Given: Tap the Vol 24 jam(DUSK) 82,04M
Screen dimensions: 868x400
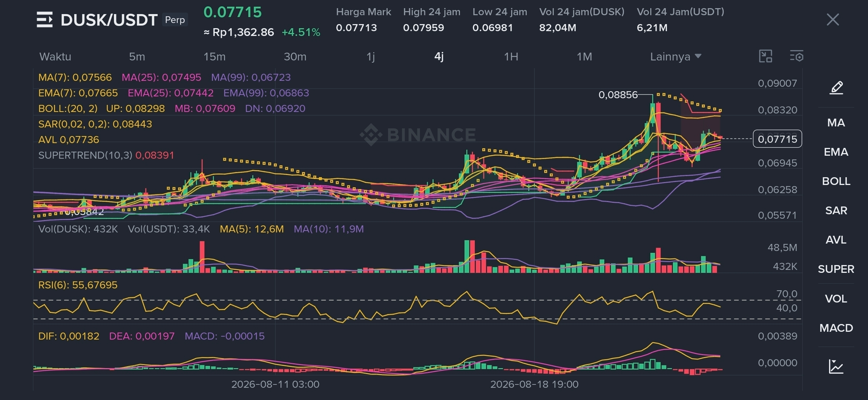Looking at the screenshot, I should pos(558,28).
